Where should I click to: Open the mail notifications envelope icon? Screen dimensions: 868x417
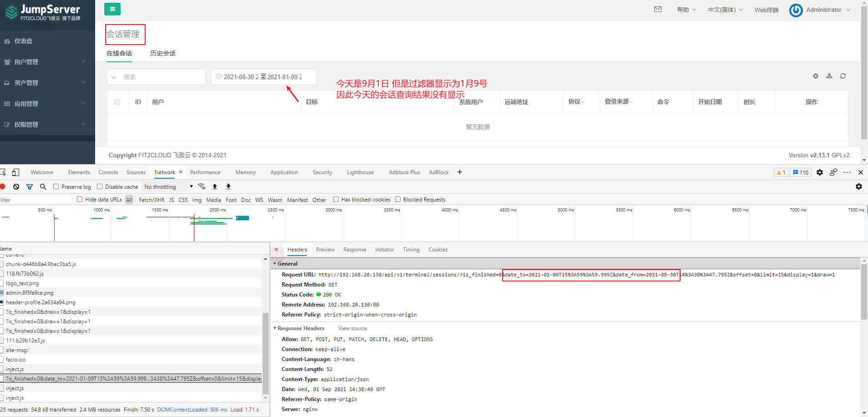click(x=657, y=9)
